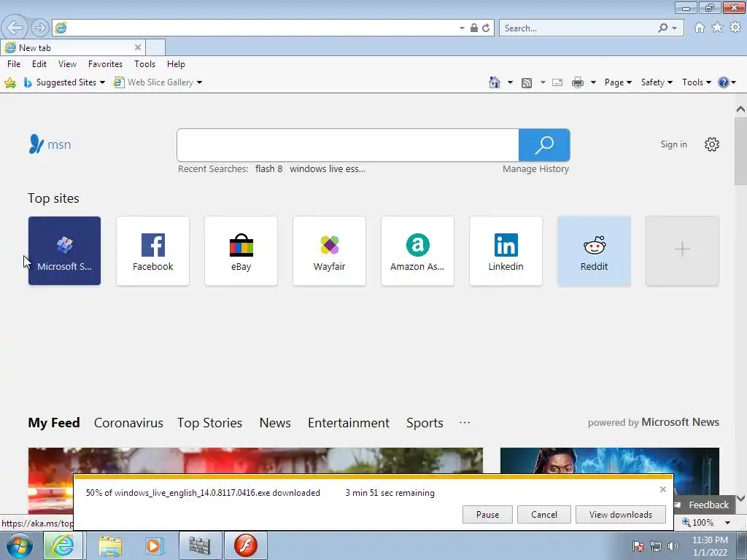Open the Reddit top site tile
The image size is (747, 560).
point(594,251)
